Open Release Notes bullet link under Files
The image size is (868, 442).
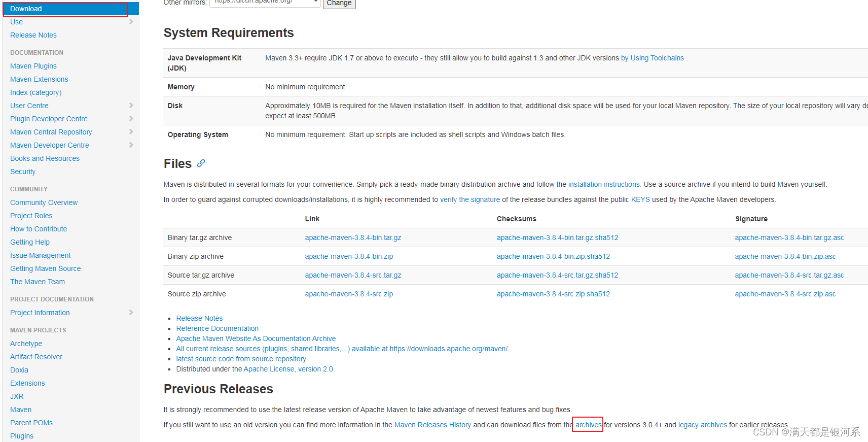coord(199,318)
